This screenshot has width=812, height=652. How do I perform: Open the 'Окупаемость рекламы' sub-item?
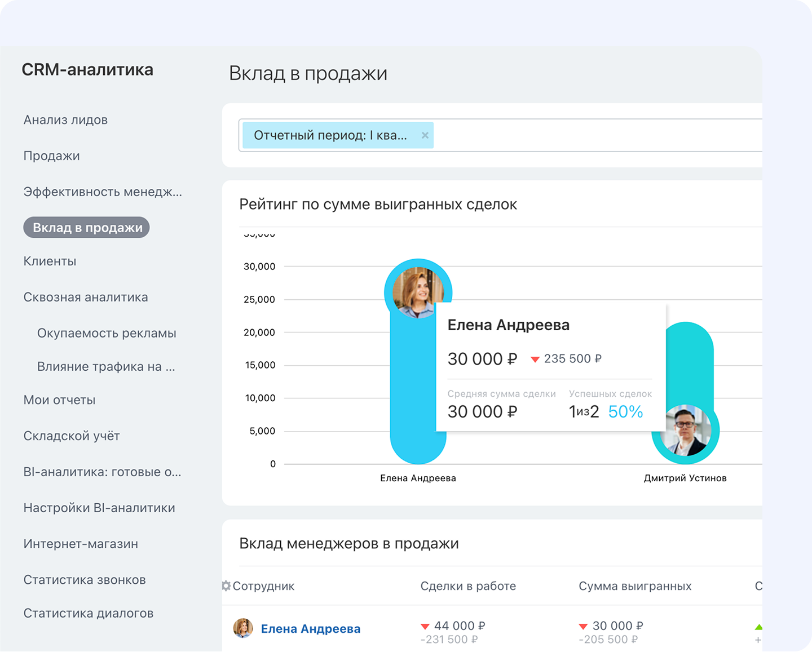pos(107,333)
